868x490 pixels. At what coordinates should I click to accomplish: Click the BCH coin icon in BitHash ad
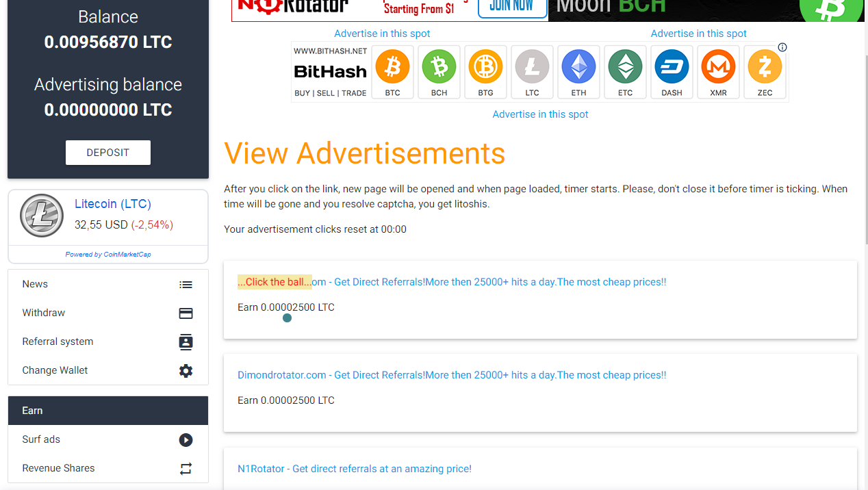coord(439,67)
